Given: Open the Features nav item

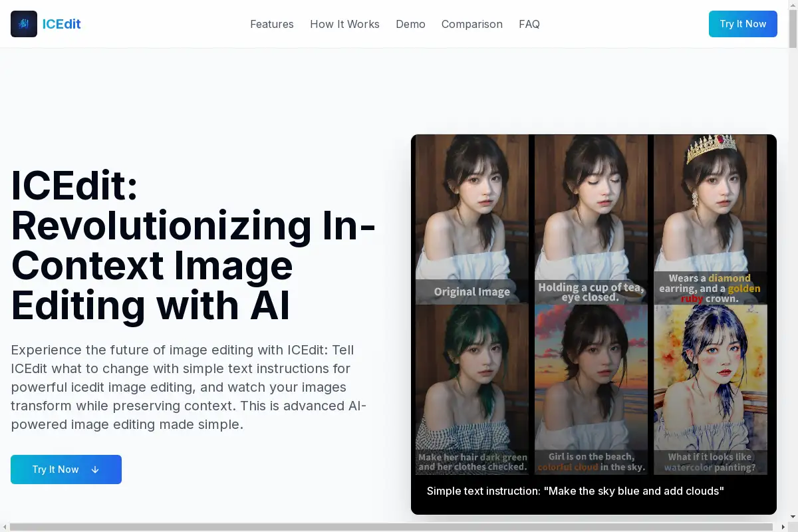Looking at the screenshot, I should 272,24.
